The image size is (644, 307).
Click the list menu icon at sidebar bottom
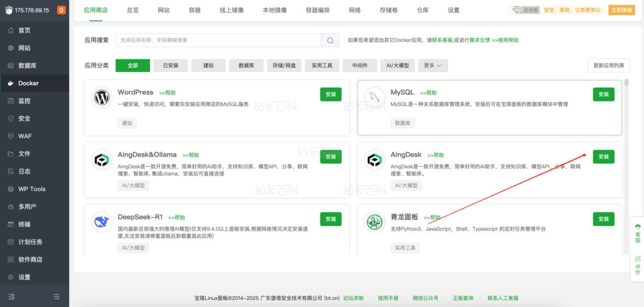pos(57,296)
